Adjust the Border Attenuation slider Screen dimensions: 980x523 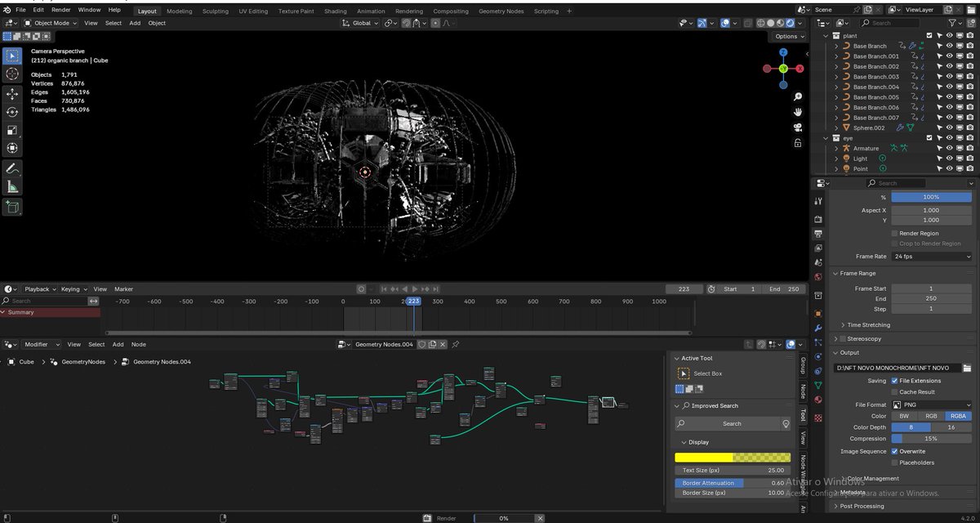(733, 483)
